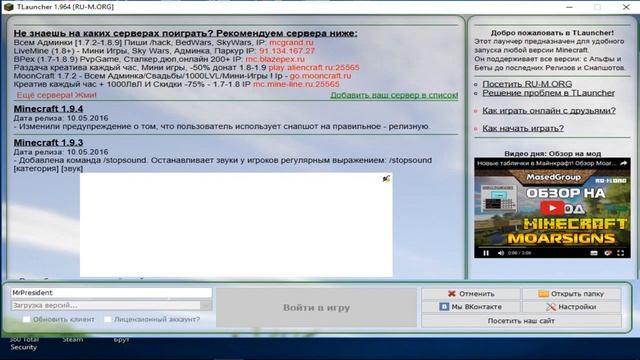Open 'Как начать играть?' link
Image resolution: width=640 pixels, height=360 pixels.
point(523,128)
